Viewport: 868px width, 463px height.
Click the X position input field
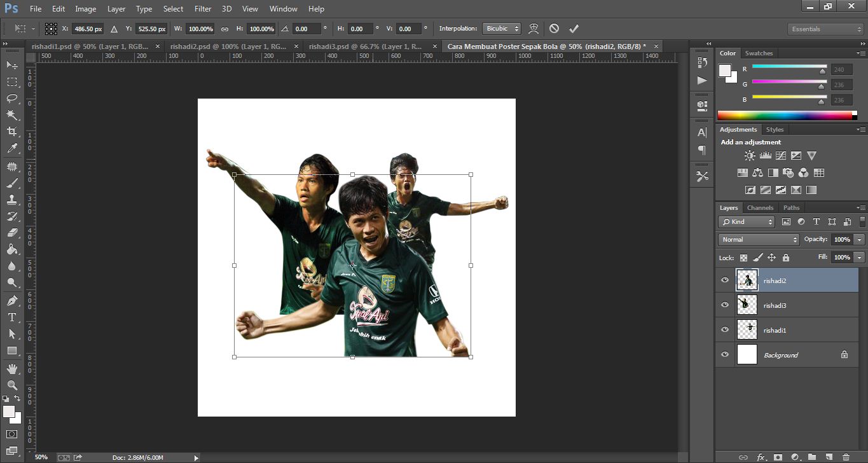(88, 29)
